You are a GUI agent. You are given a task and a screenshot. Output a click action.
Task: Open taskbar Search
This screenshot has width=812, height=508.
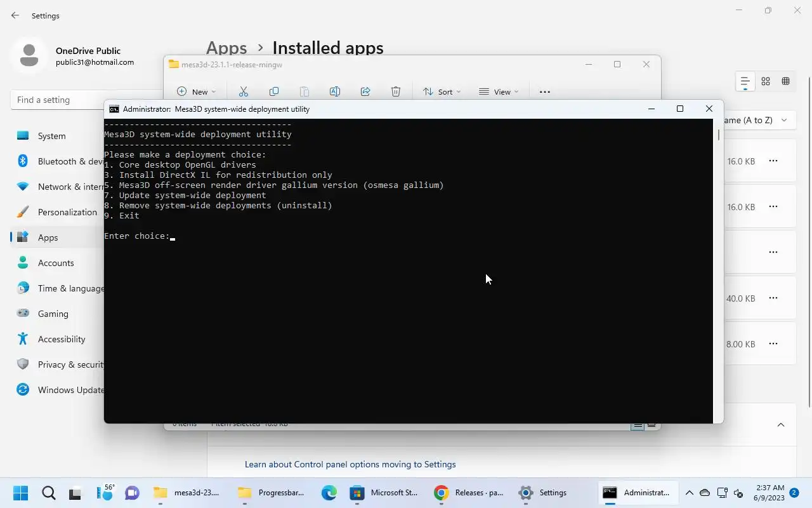click(x=49, y=493)
